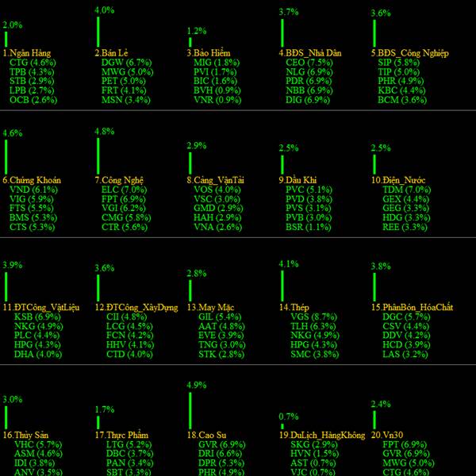Image resolution: width=476 pixels, height=476 pixels.
Task: Open the 12.ĐTCông_XâyDựng heading
Action: [x=136, y=308]
